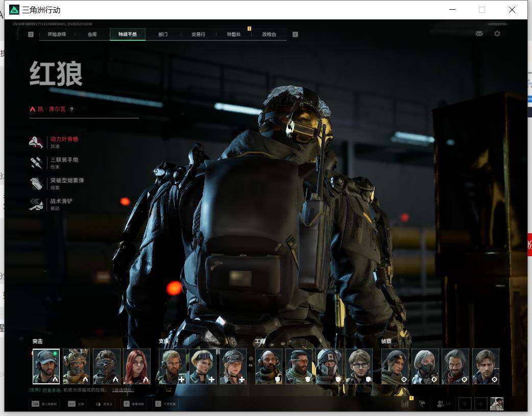Click the fifth bottom shortcut, C key

[x=165, y=404]
